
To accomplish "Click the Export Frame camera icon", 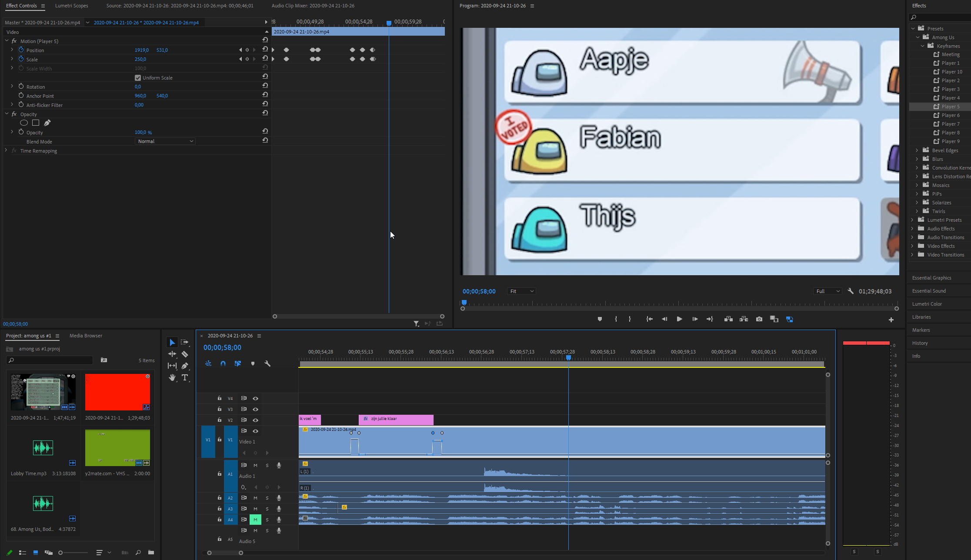I will [759, 319].
